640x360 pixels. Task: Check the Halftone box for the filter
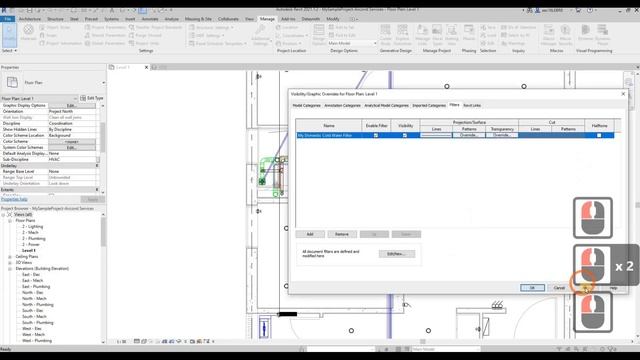pyautogui.click(x=599, y=135)
